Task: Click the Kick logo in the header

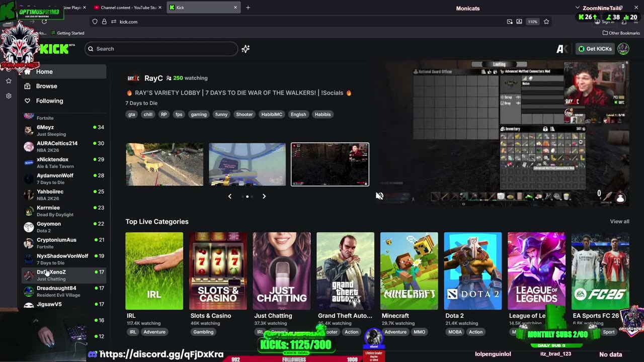Action: pos(54,49)
